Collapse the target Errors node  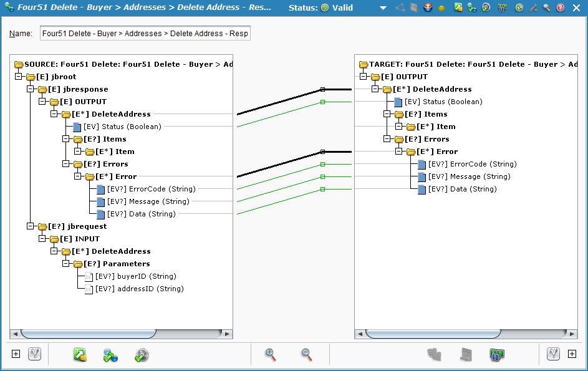pyautogui.click(x=387, y=139)
